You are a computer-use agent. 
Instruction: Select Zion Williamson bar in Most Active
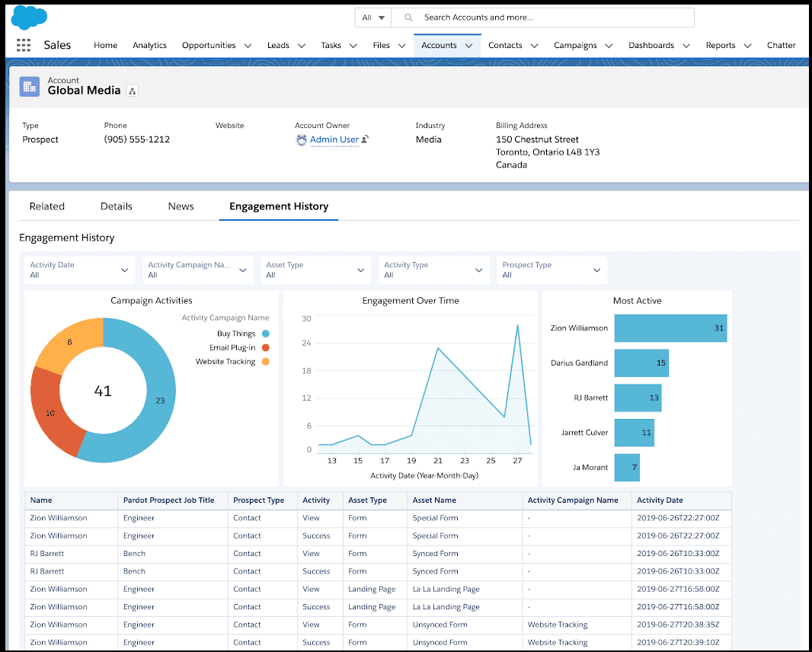click(x=670, y=328)
